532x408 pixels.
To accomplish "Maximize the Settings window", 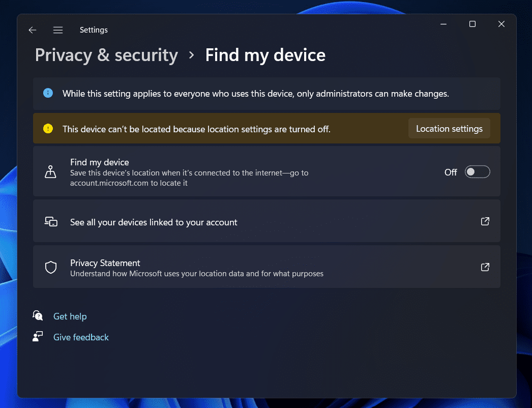I will [472, 24].
